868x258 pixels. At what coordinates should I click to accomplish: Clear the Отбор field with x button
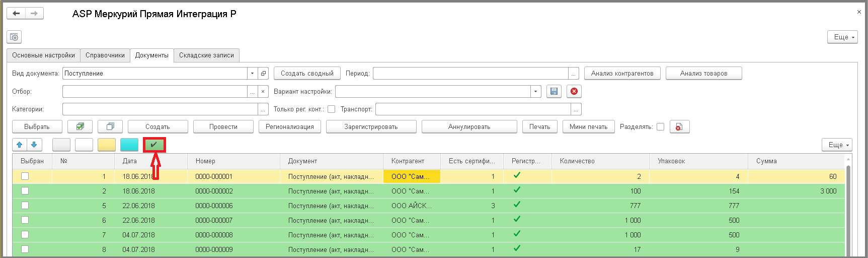pos(263,91)
